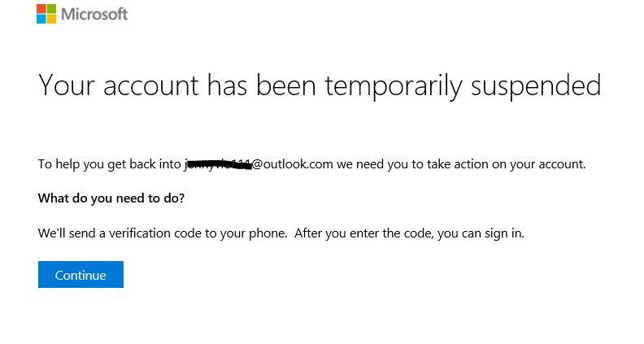Click the green square in Microsoft logo
The height and width of the screenshot is (344, 644).
[51, 9]
